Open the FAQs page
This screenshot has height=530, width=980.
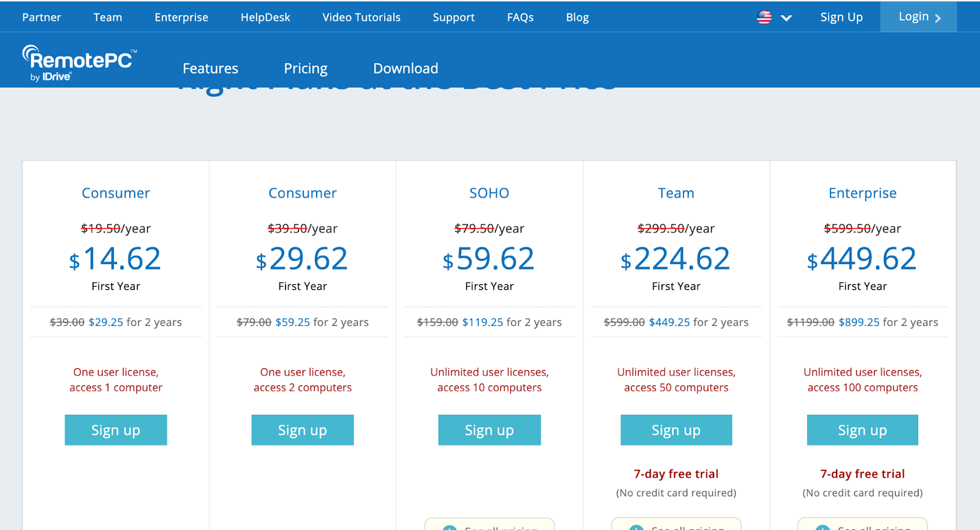tap(521, 17)
